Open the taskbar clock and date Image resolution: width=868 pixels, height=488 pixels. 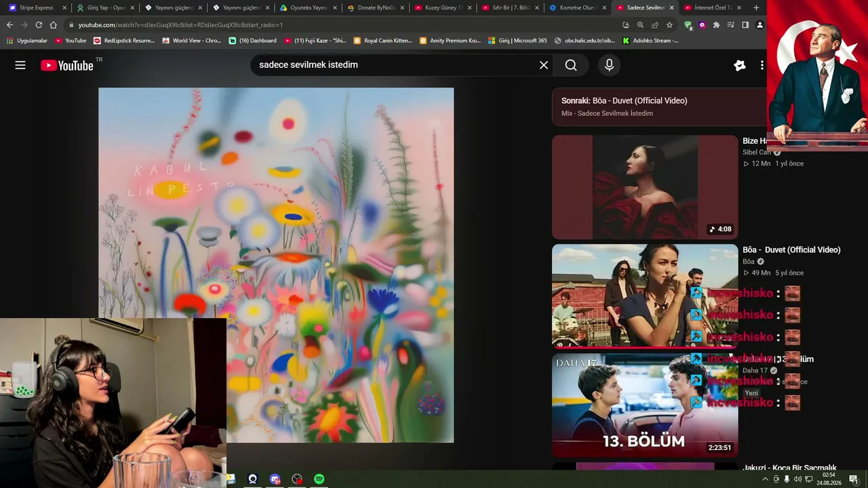pyautogui.click(x=829, y=479)
